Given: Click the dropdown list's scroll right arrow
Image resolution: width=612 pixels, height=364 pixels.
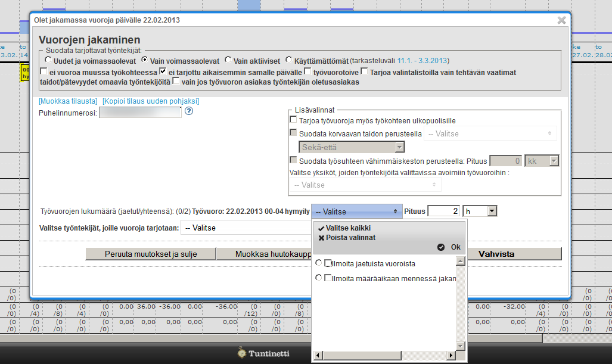Looking at the screenshot, I should pyautogui.click(x=451, y=356).
